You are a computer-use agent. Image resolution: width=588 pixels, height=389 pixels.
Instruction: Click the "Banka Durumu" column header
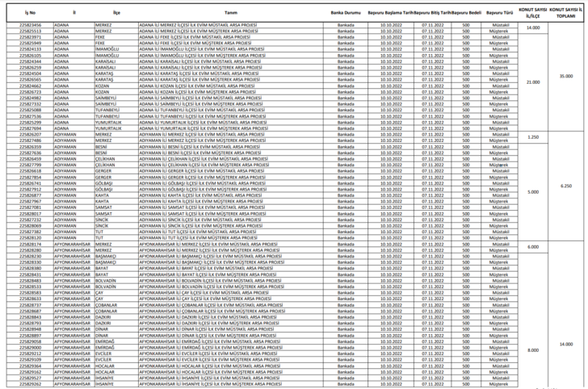346,13
